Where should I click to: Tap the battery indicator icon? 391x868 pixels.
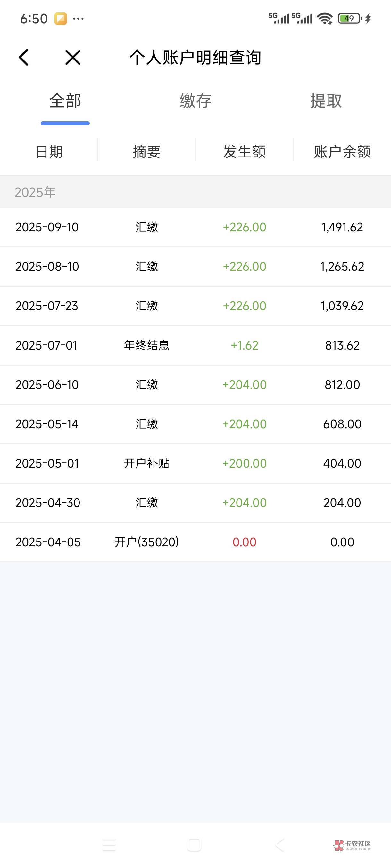tap(350, 19)
